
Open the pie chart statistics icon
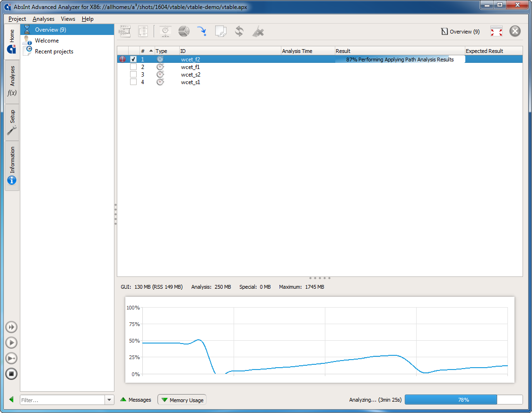coord(184,32)
